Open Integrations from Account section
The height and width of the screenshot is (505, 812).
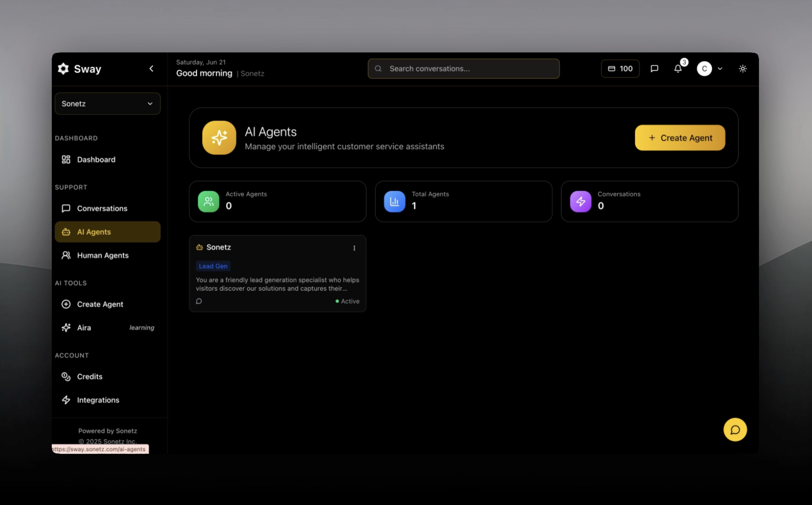tap(98, 400)
